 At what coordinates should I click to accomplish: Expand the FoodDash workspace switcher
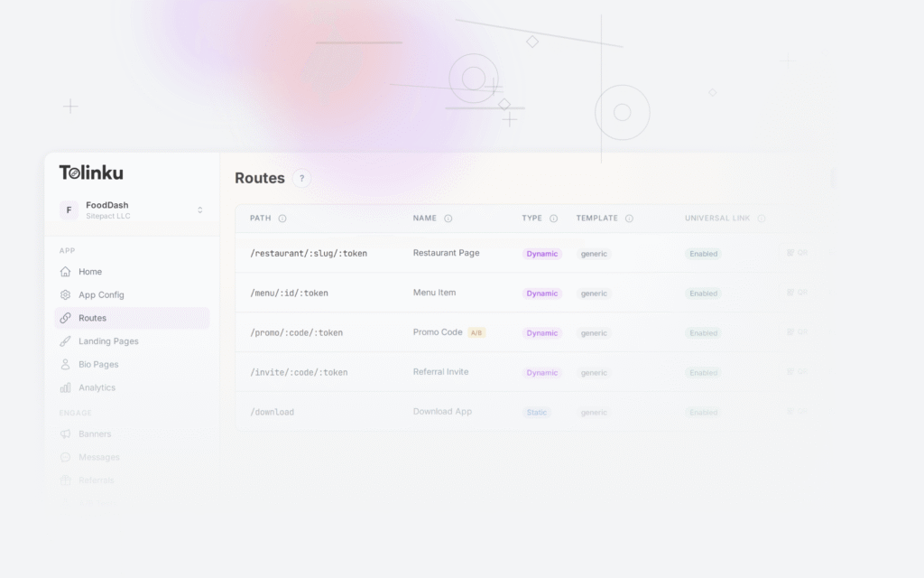pos(132,210)
